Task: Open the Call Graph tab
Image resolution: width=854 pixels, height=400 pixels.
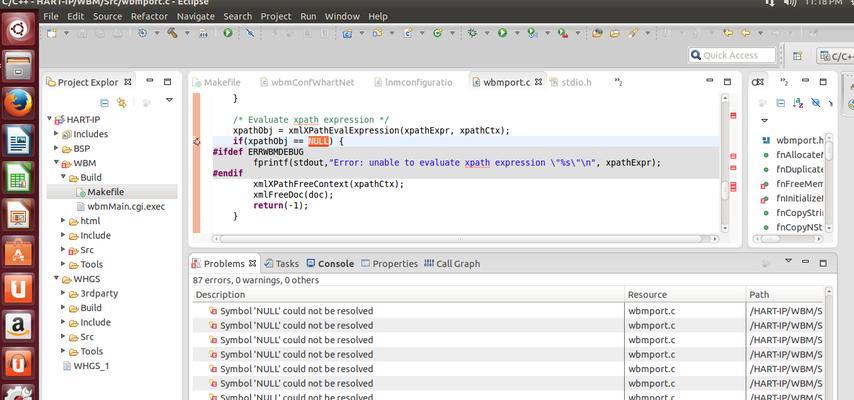Action: (452, 263)
